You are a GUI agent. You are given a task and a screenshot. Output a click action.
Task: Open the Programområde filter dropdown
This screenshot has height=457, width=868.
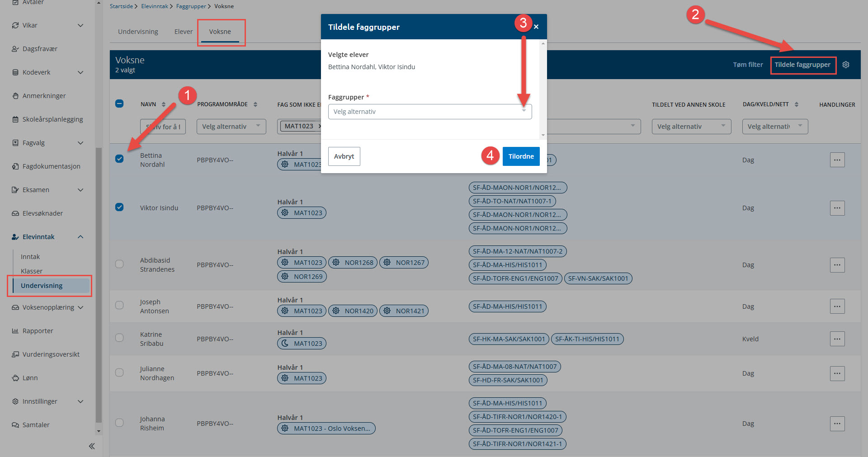pos(231,127)
